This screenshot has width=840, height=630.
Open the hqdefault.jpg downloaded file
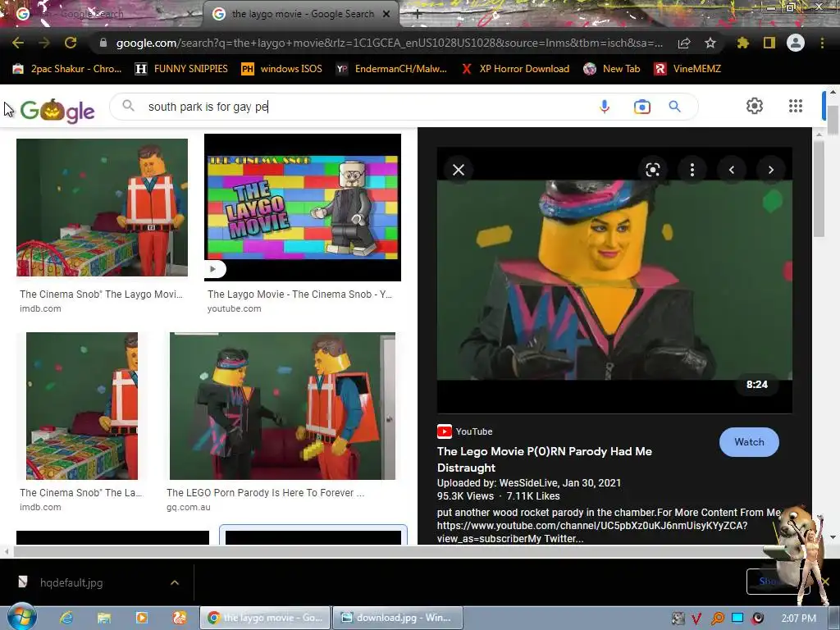(71, 582)
